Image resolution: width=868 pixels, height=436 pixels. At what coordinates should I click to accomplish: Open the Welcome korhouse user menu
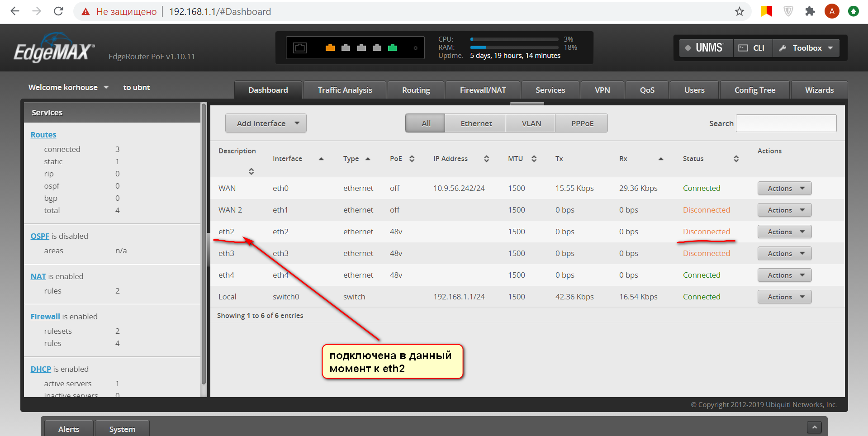(x=68, y=87)
